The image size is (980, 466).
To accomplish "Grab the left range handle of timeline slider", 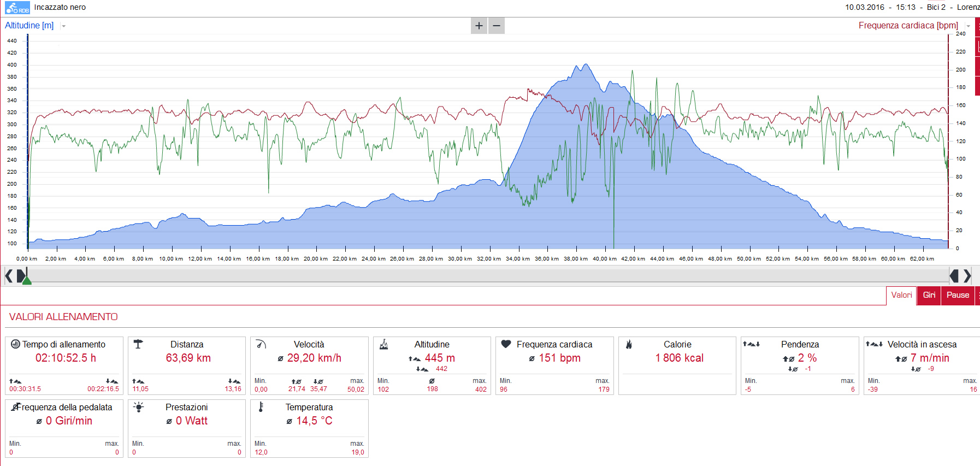I will pos(21,276).
